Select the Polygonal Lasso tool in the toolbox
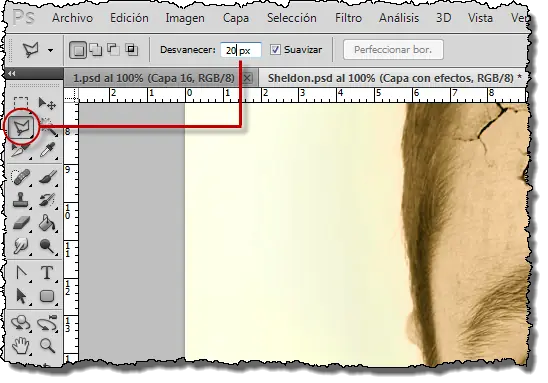Screen dimensions: 548x383 pos(21,127)
